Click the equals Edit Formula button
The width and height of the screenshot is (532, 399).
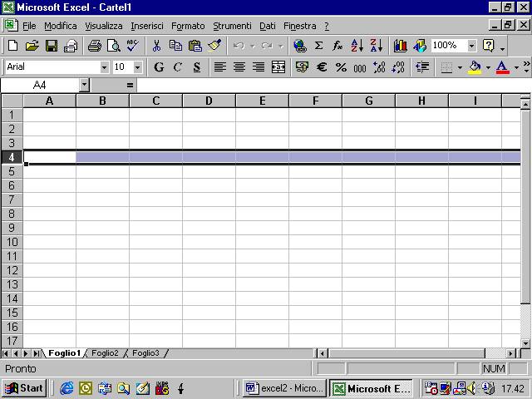click(130, 85)
